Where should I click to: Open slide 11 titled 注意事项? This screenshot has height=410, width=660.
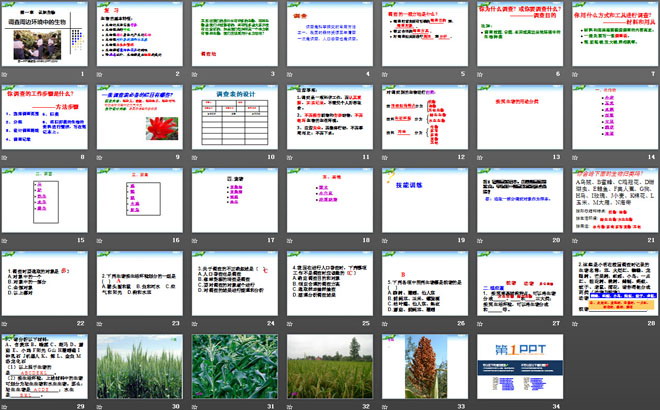[x=327, y=122]
